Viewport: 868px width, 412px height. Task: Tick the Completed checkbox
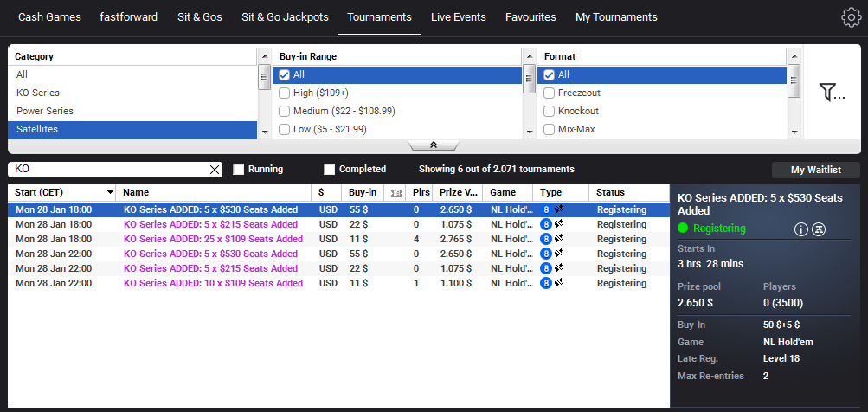tap(329, 170)
